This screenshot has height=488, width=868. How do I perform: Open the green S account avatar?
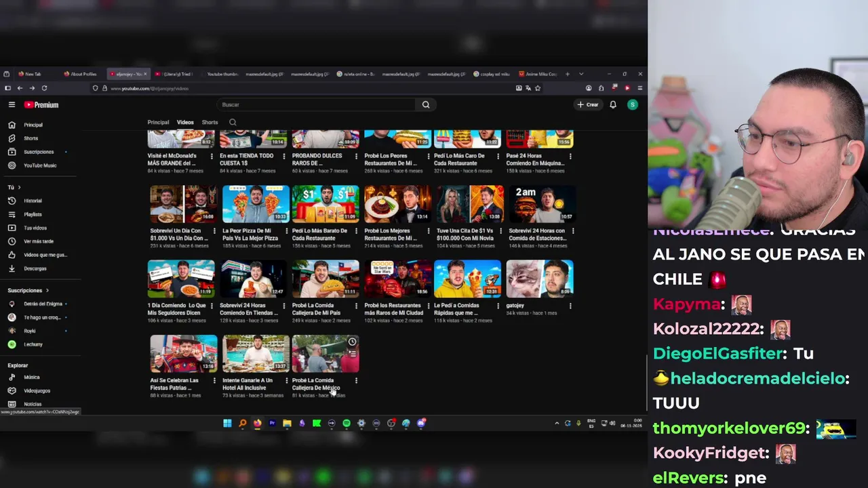632,104
